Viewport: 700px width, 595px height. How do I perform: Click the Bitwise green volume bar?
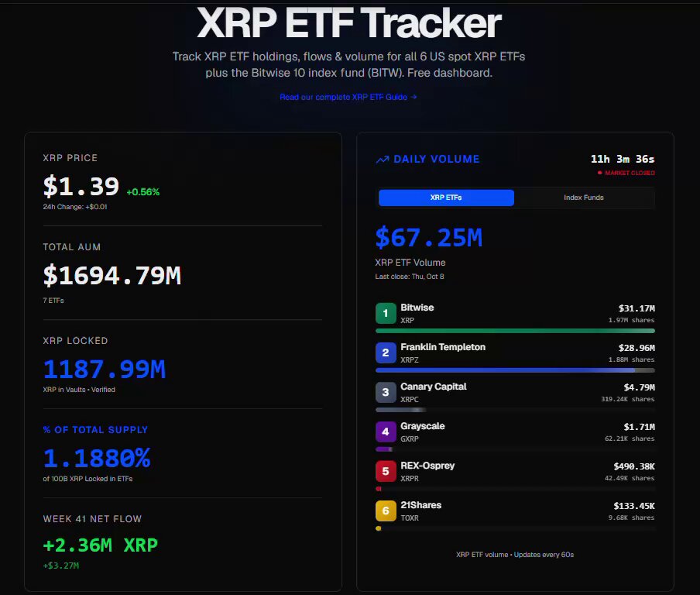coord(515,331)
